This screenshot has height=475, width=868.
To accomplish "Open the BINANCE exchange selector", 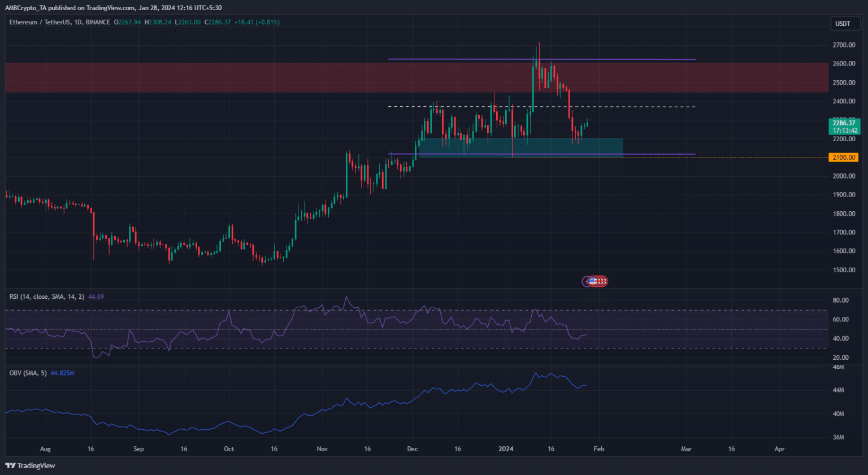I will click(x=97, y=22).
